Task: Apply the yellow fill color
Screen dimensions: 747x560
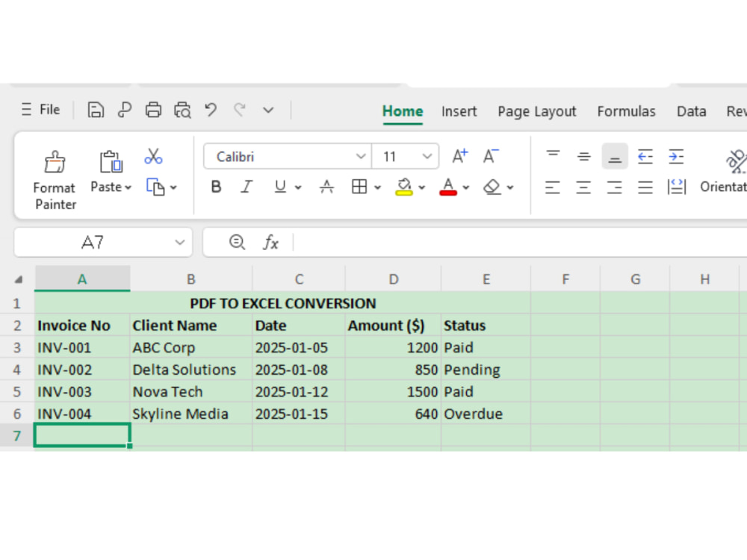Action: click(x=404, y=187)
